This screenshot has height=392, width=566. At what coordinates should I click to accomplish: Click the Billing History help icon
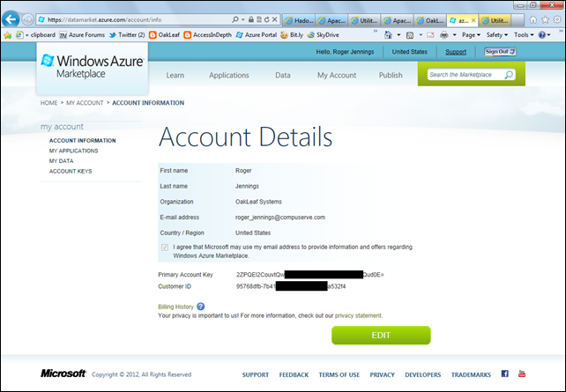pos(201,307)
